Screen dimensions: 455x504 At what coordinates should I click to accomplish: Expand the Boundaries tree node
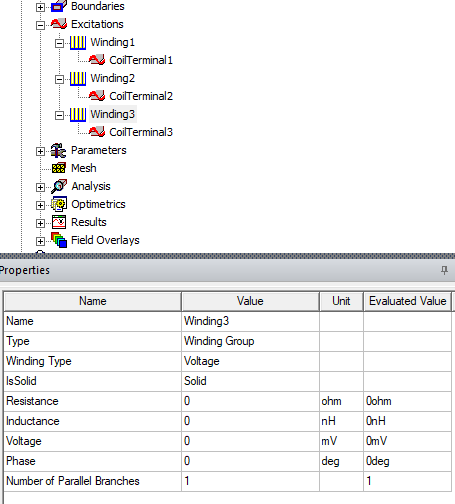pos(40,7)
